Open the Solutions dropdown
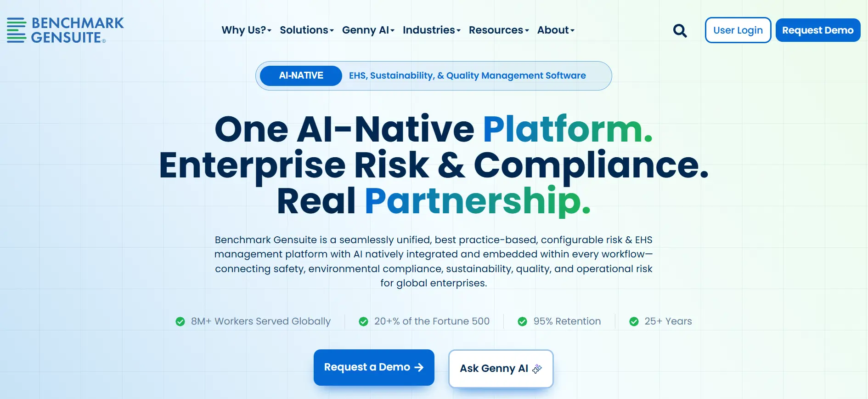The width and height of the screenshot is (868, 399). 307,30
